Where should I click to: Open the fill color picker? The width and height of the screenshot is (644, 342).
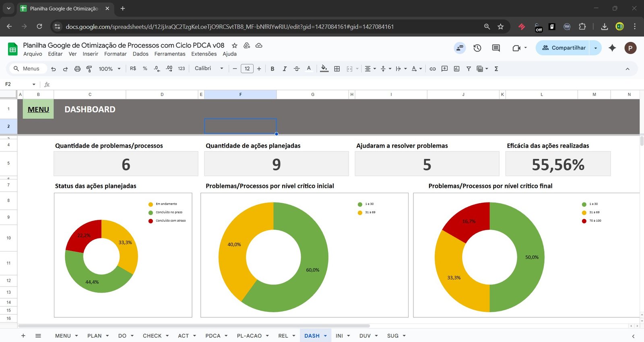pos(324,69)
